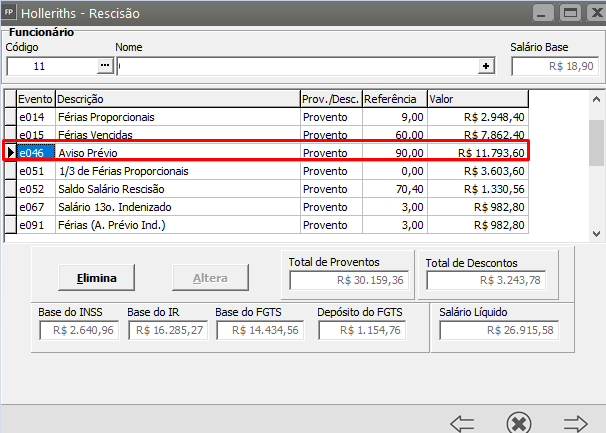The width and height of the screenshot is (606, 433).
Task: Select 1/3 de Férias Proporcionais cell
Action: coord(178,171)
